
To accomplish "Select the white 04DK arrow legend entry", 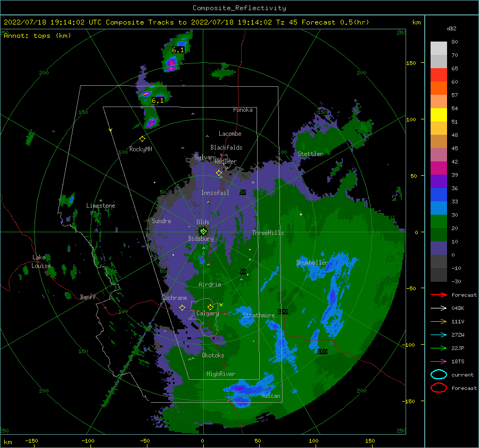I will coord(439,308).
